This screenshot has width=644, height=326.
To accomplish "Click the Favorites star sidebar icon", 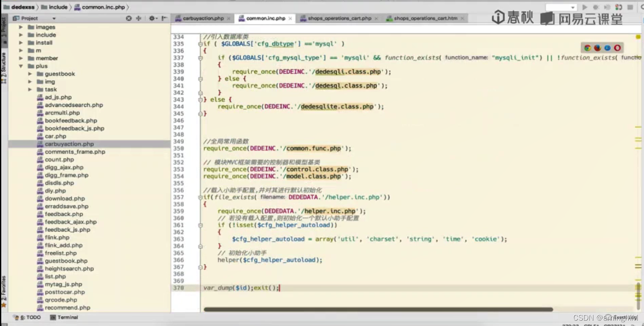I will click(4, 305).
